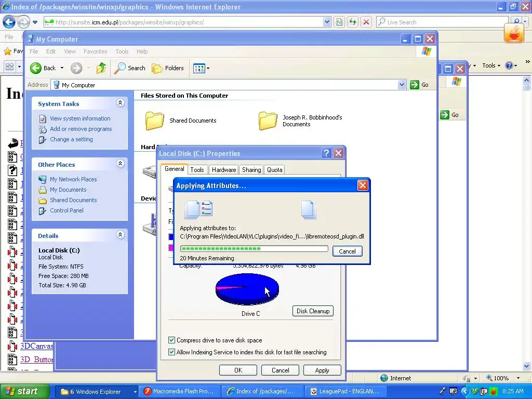Click Internet Explorer refresh icon
532x399 pixels.
click(353, 22)
